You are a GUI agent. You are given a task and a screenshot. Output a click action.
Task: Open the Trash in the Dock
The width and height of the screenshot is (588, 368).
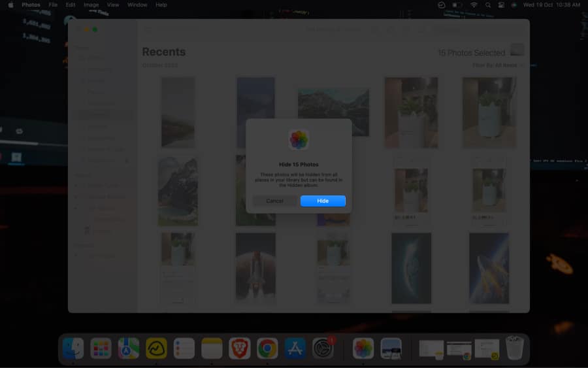515,348
